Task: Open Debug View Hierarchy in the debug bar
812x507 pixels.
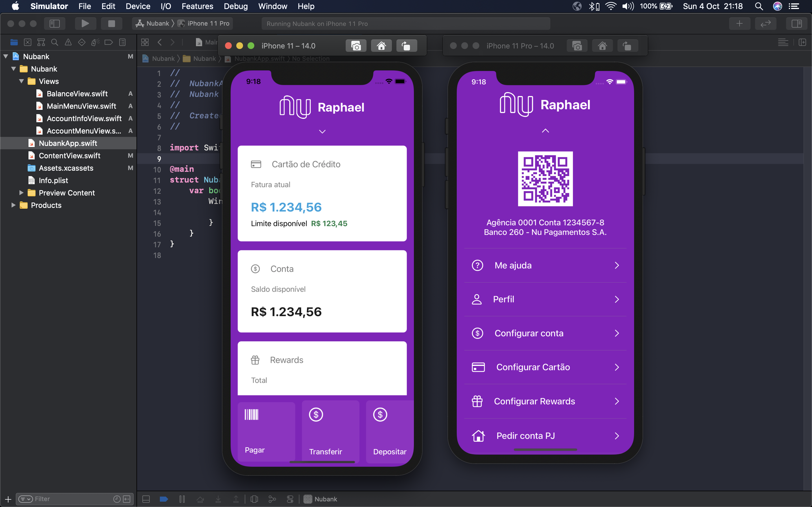Action: pyautogui.click(x=254, y=499)
